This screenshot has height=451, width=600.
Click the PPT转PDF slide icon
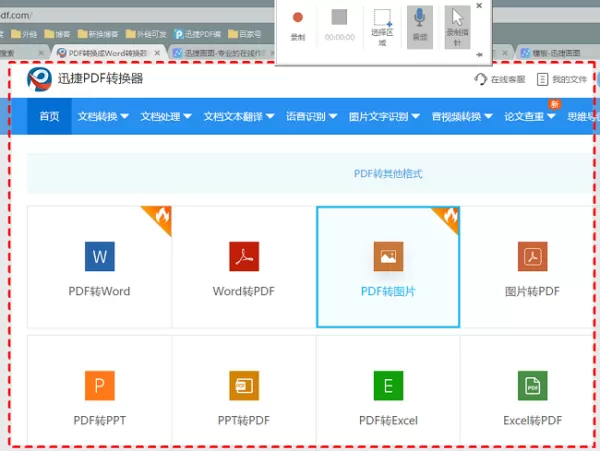tap(244, 386)
